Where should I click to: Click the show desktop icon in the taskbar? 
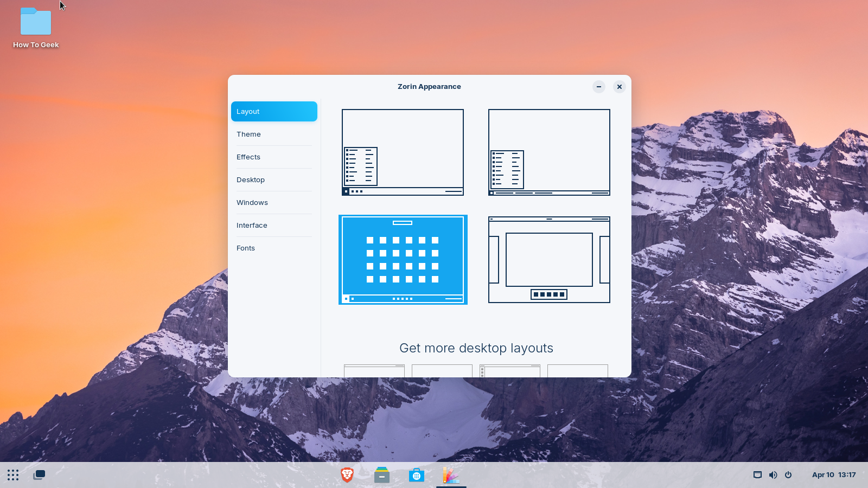pyautogui.click(x=39, y=474)
